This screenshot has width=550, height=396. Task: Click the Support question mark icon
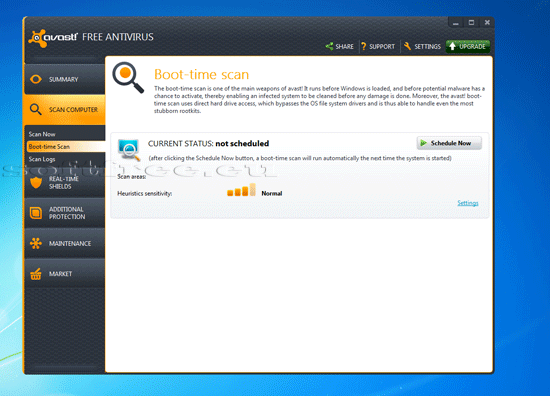click(364, 46)
